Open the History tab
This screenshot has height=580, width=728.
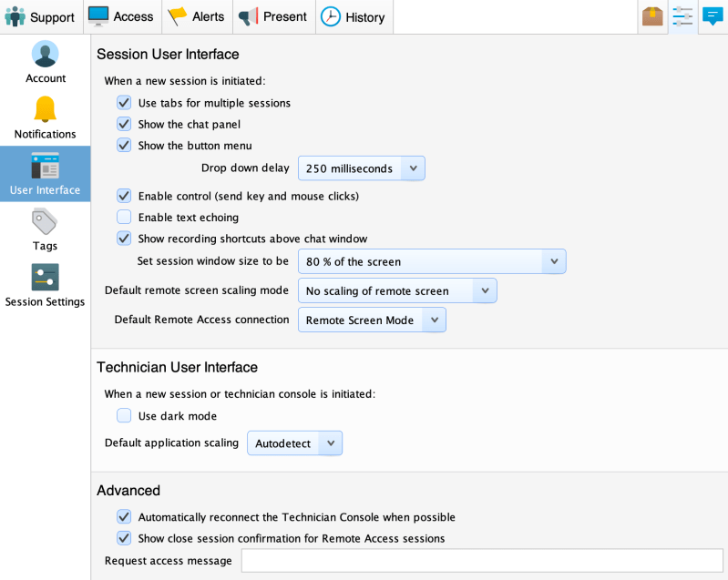pos(353,16)
